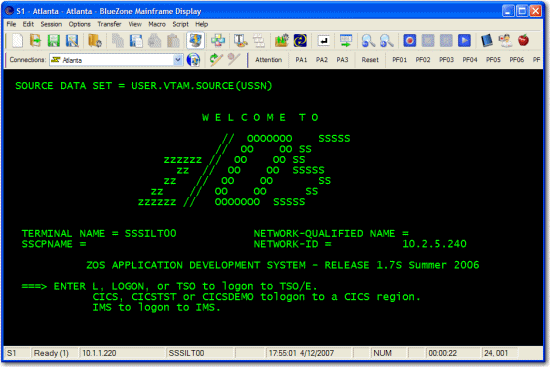Click the second magnifying glass zoom icon
The width and height of the screenshot is (550, 367).
387,41
